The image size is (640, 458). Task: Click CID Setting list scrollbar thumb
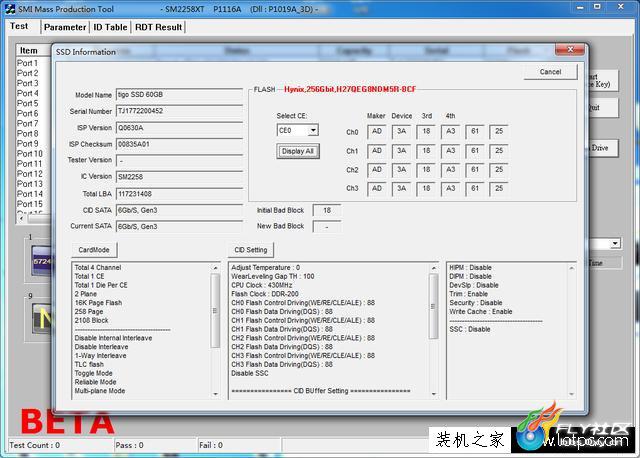coord(433,306)
